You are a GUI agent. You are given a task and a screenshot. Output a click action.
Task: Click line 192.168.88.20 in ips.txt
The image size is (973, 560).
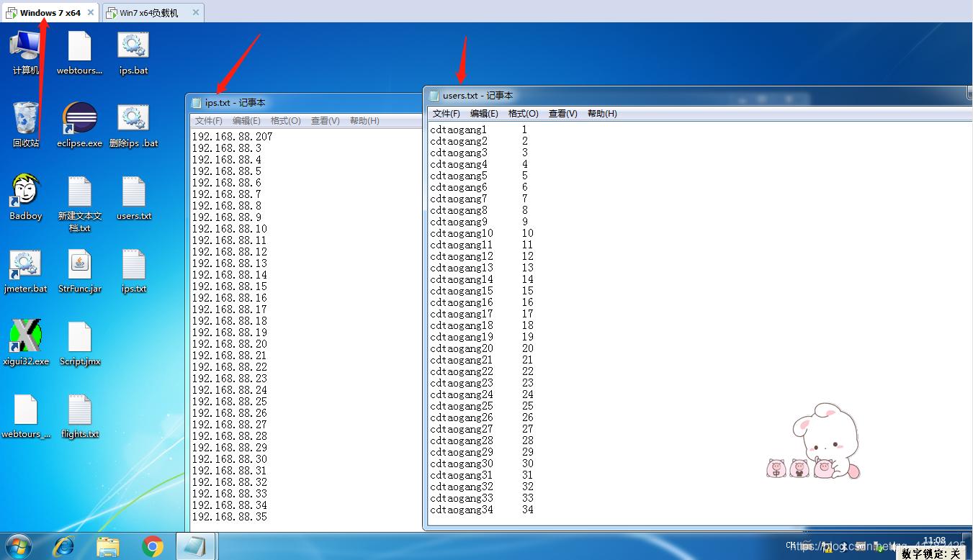coord(229,343)
